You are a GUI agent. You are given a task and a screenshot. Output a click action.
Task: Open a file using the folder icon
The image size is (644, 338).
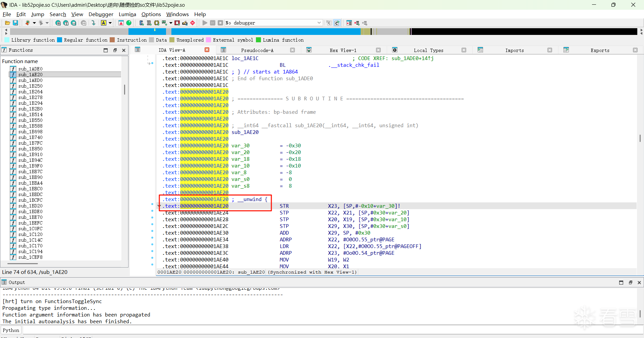coord(7,23)
